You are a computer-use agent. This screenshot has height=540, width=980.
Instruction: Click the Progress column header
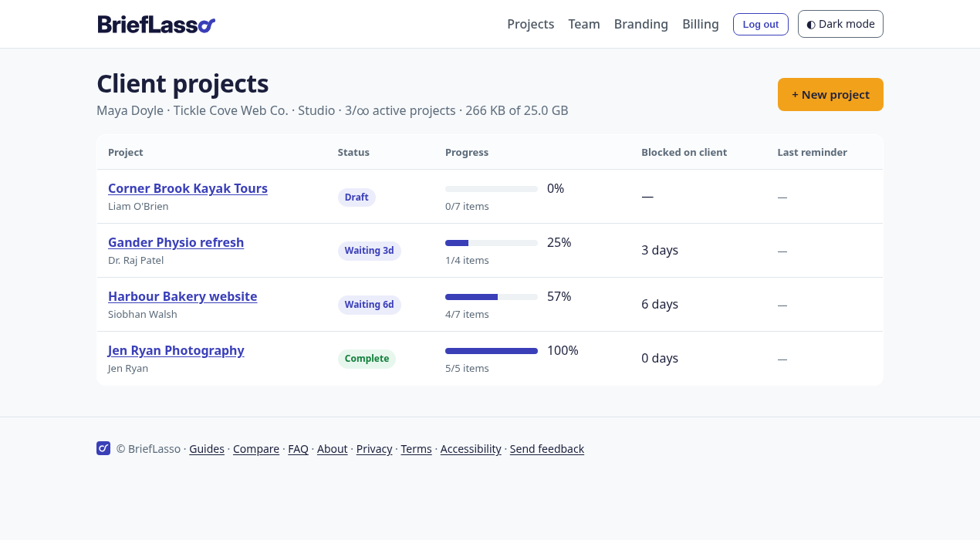pyautogui.click(x=467, y=152)
